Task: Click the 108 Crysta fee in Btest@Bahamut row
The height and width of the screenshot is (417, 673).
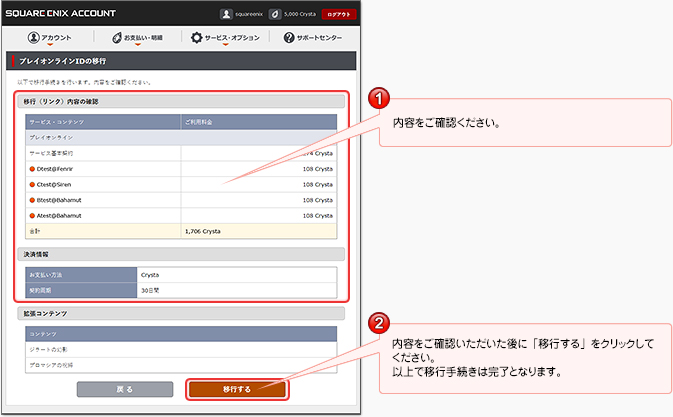Action: (318, 200)
